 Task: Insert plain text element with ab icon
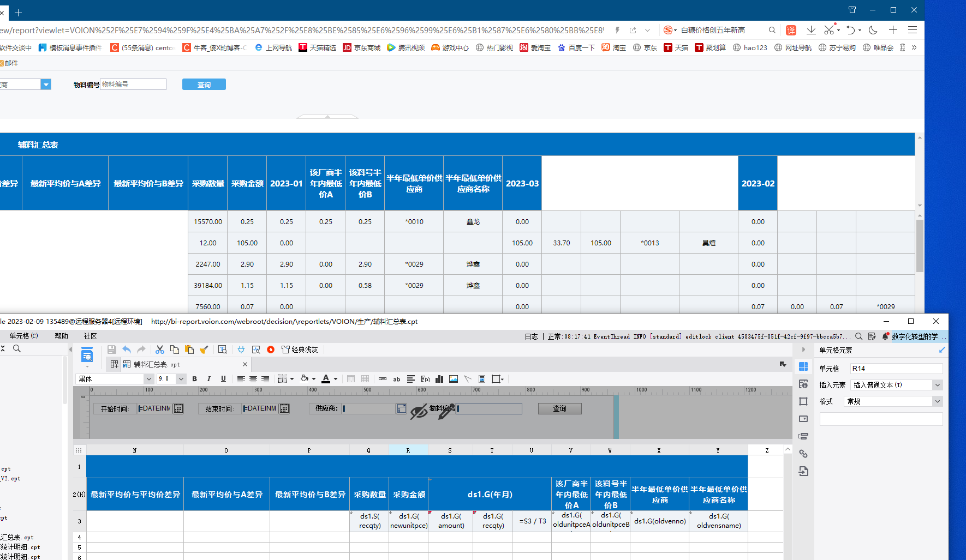397,379
